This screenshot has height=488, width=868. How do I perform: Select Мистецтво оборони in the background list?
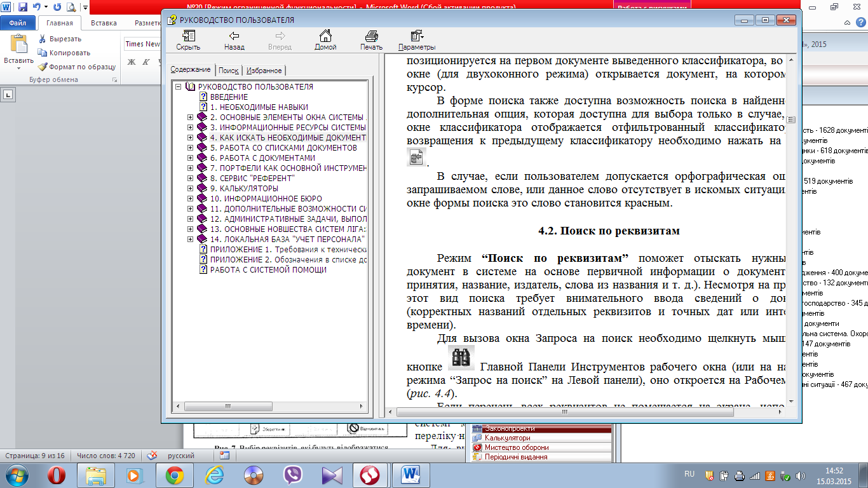(540, 447)
